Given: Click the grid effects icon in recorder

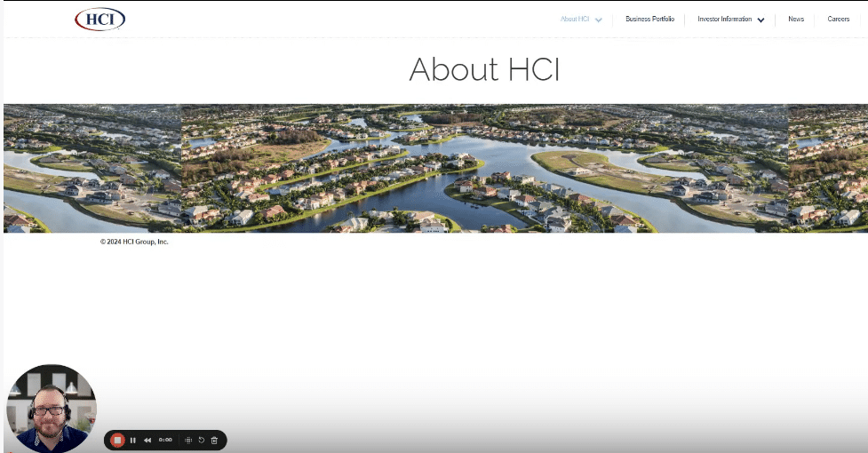Looking at the screenshot, I should click(188, 441).
